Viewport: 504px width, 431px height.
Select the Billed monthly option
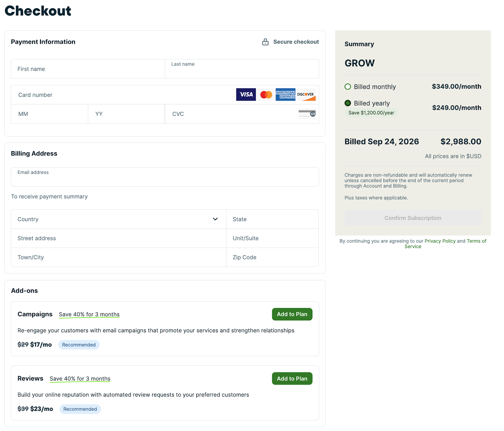[348, 87]
